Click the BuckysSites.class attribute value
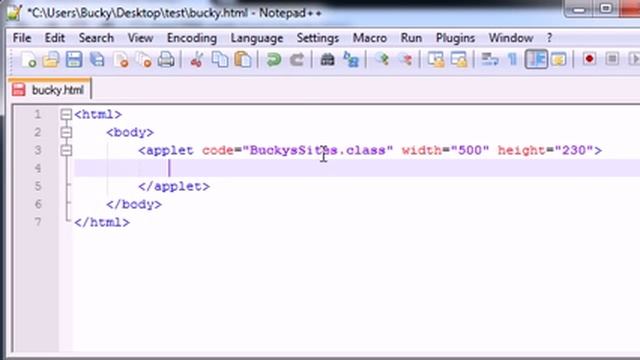Viewport: 640px width, 360px height. coord(318,150)
